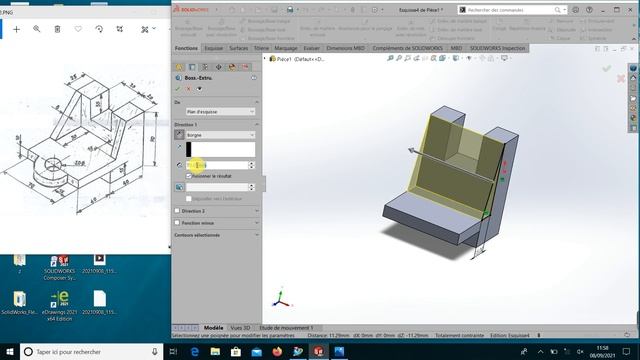Open Microsoft Edge from the taskbar

coord(195,351)
